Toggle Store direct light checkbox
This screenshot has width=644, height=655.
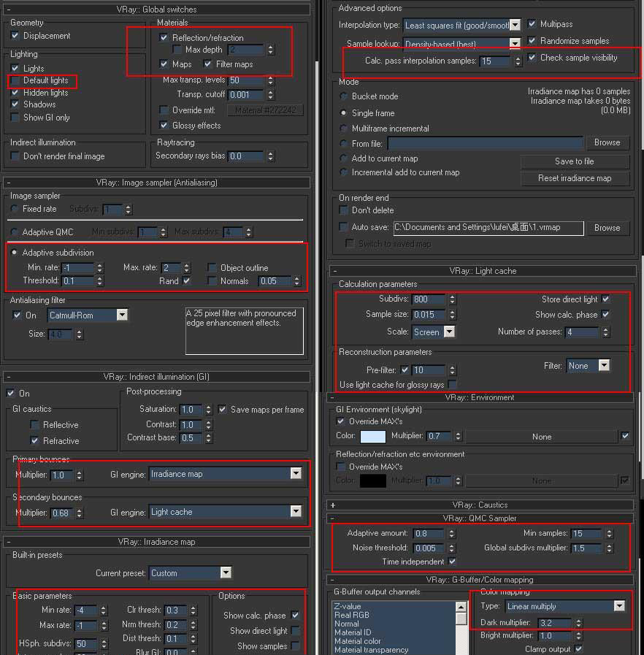coord(605,299)
